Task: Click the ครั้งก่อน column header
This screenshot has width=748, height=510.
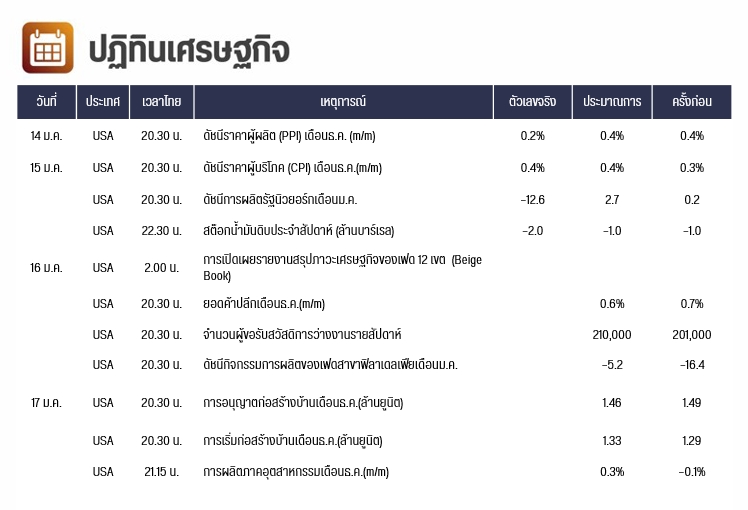Action: click(x=692, y=102)
